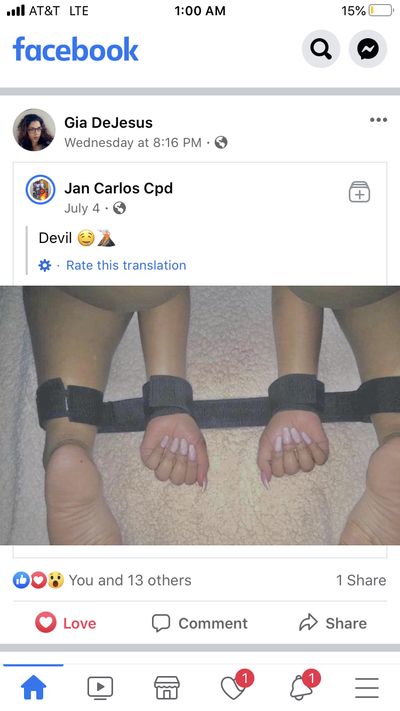The width and height of the screenshot is (400, 711).
Task: Open the three-dot post options menu
Action: pos(378,120)
